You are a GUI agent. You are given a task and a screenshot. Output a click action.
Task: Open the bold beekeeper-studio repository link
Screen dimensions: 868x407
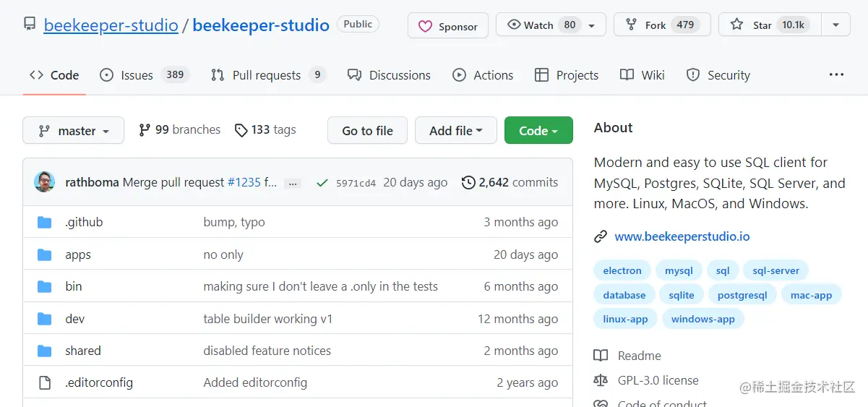tap(261, 25)
